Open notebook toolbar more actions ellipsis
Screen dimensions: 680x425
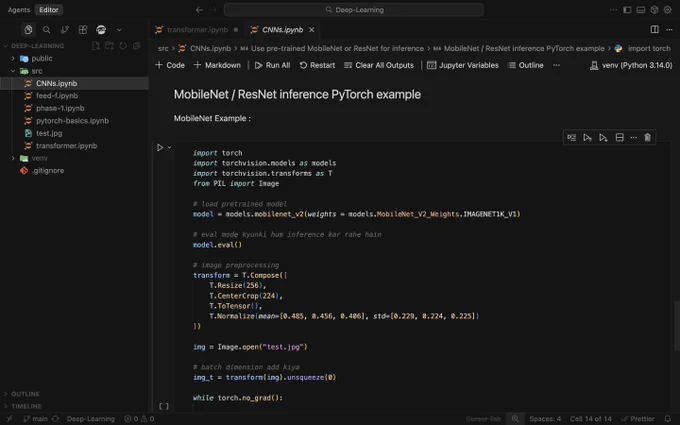pos(556,65)
